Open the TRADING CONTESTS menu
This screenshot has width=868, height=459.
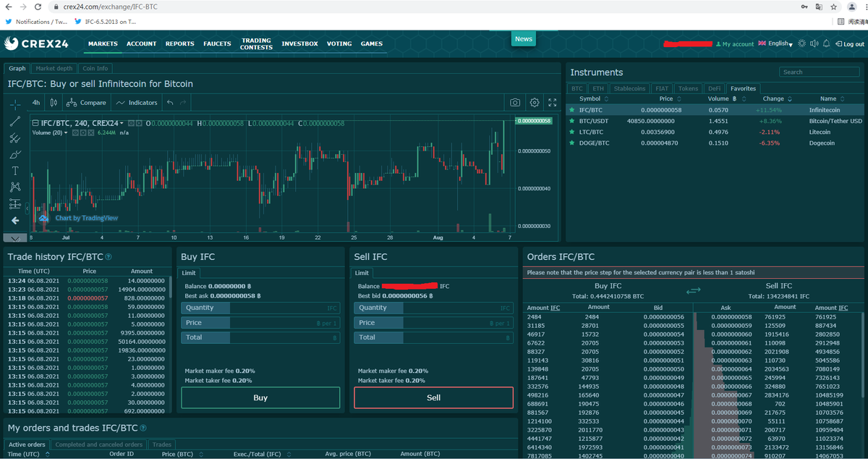tap(256, 44)
